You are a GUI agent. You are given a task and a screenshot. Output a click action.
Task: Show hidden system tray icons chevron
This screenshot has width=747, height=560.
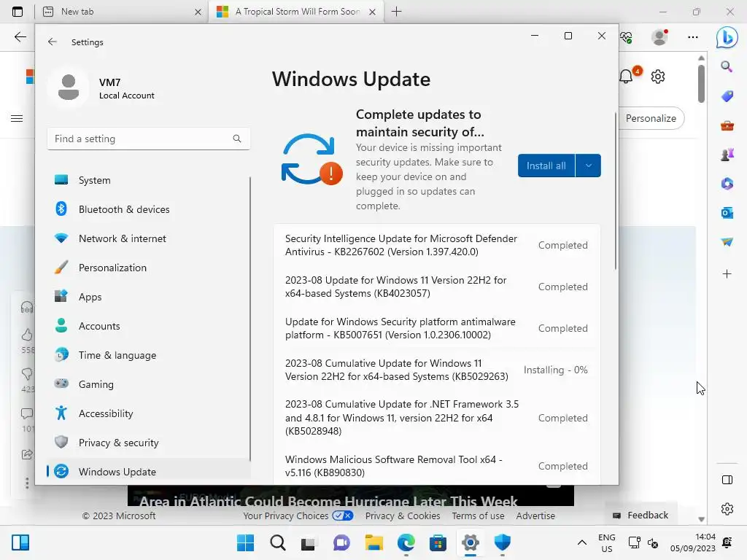(x=581, y=542)
